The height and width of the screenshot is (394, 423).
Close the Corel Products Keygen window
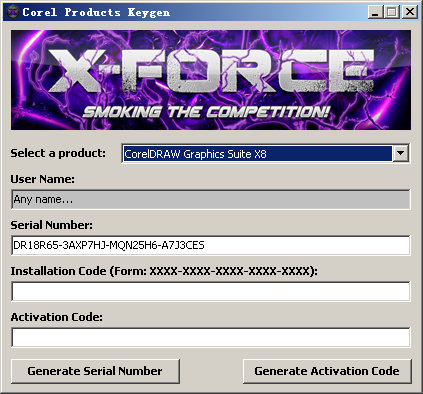coord(410,12)
